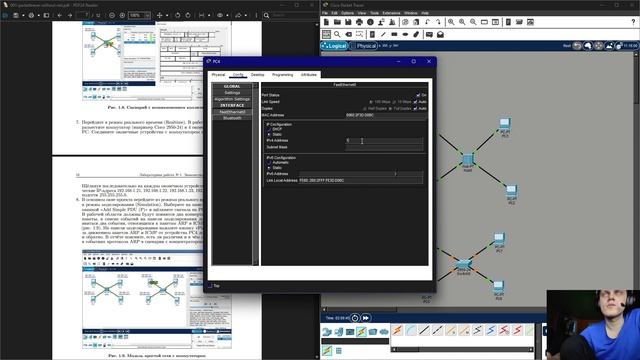The image size is (640, 360).
Task: Select Automatic radio under IPv6 Configuration
Action: pyautogui.click(x=269, y=162)
